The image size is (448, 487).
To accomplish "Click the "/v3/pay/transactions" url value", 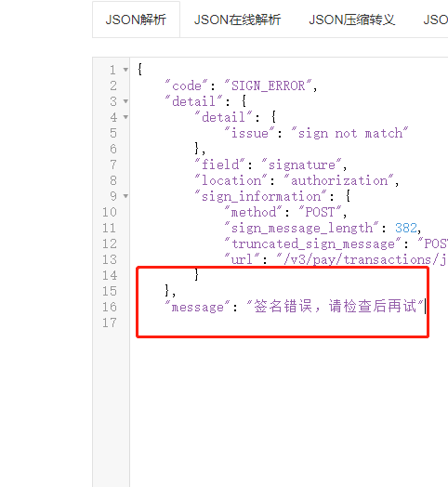I will 362,259.
